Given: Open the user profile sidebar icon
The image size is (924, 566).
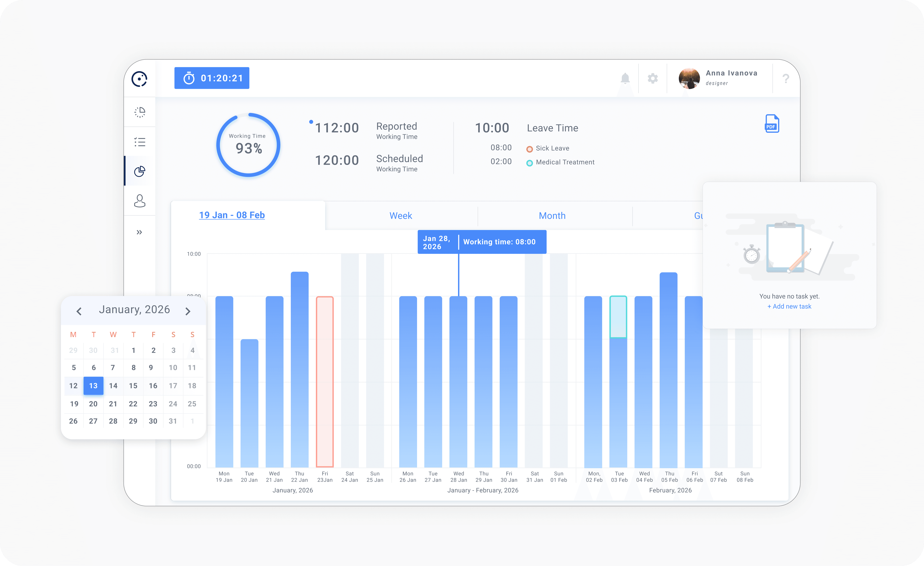Looking at the screenshot, I should [x=140, y=201].
